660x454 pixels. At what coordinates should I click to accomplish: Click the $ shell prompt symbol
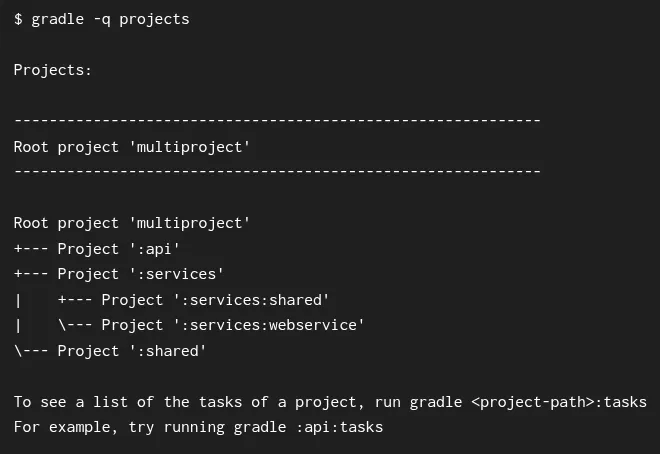pyautogui.click(x=18, y=19)
